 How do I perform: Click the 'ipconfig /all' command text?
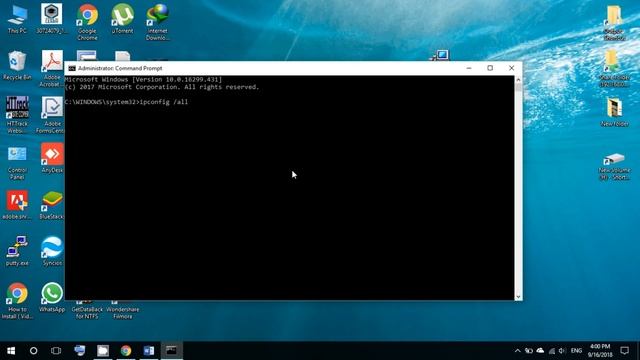(164, 102)
